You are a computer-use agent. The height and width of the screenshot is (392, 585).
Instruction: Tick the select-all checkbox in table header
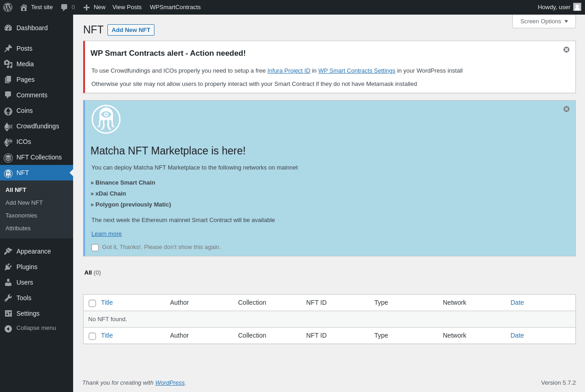[x=92, y=303]
